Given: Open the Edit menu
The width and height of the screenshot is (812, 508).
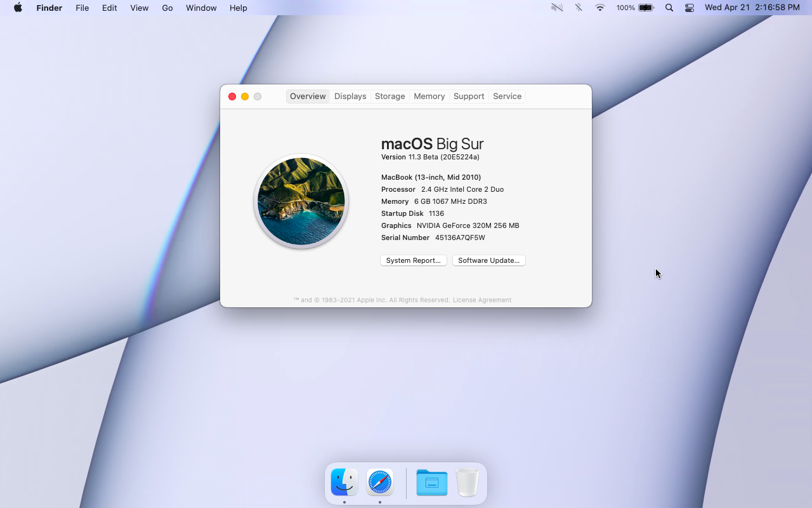Looking at the screenshot, I should (110, 8).
